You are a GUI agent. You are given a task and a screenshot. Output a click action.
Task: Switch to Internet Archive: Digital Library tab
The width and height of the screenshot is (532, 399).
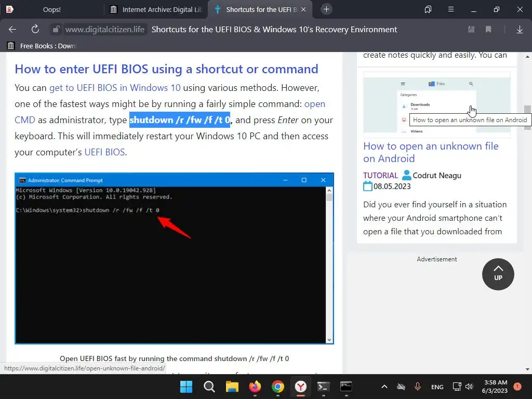(156, 9)
